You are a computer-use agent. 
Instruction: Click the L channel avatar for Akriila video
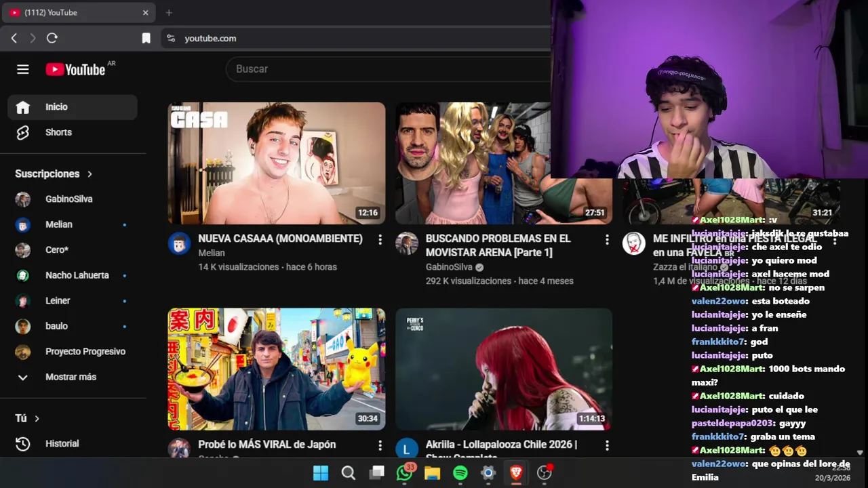click(x=407, y=448)
